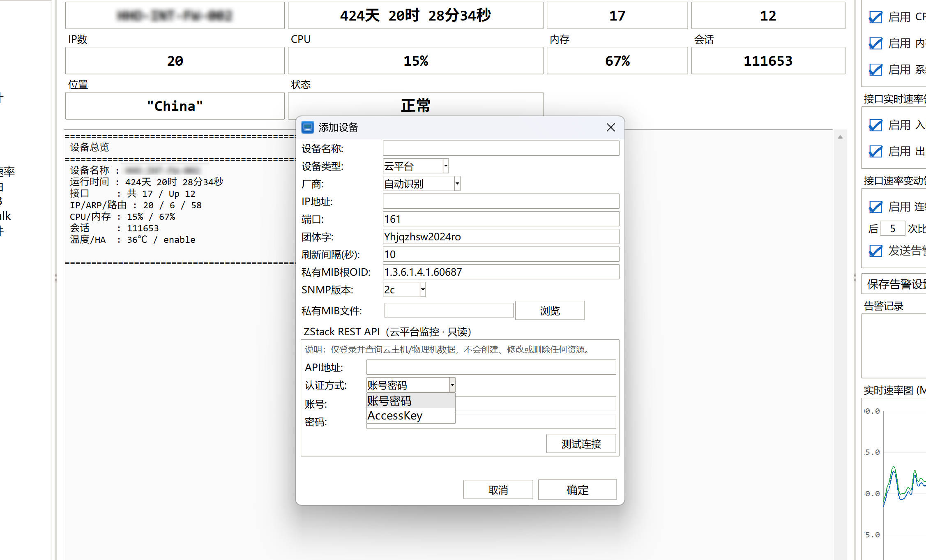Click the 私有MIB根OID field
The height and width of the screenshot is (560, 926).
501,272
